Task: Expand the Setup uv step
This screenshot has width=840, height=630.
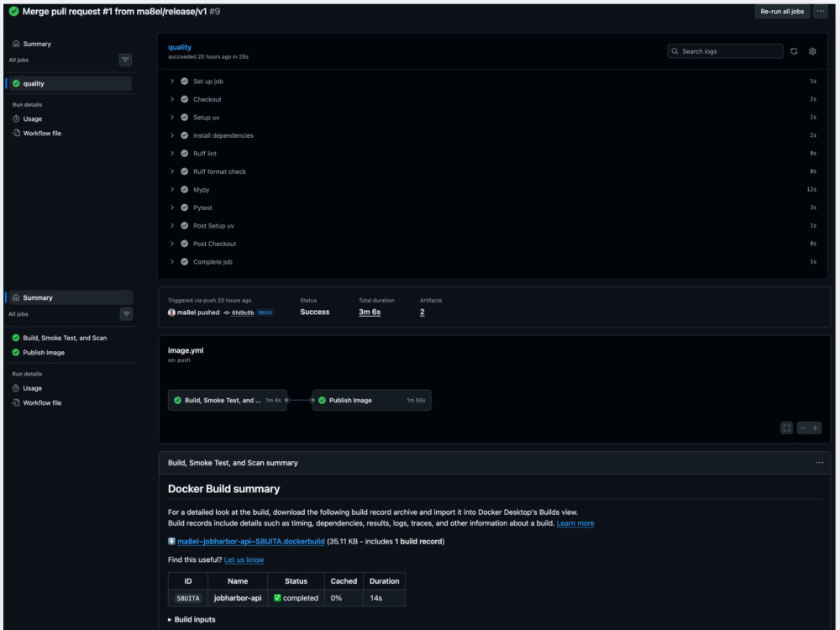Action: [x=172, y=118]
